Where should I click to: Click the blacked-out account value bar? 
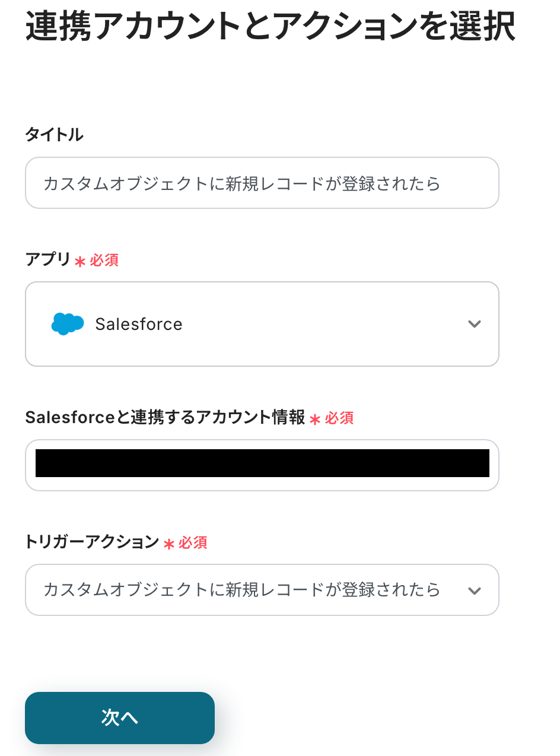[x=262, y=463]
